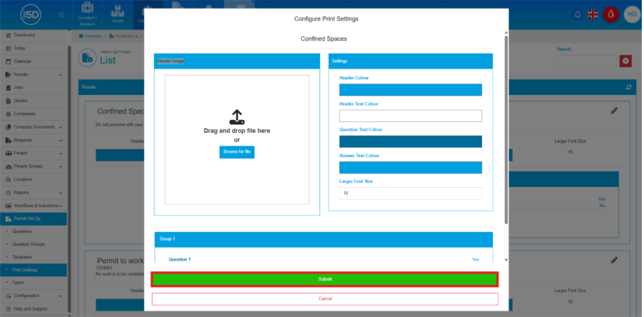Click the Search input field
This screenshot has width=644, height=317.
586,61
